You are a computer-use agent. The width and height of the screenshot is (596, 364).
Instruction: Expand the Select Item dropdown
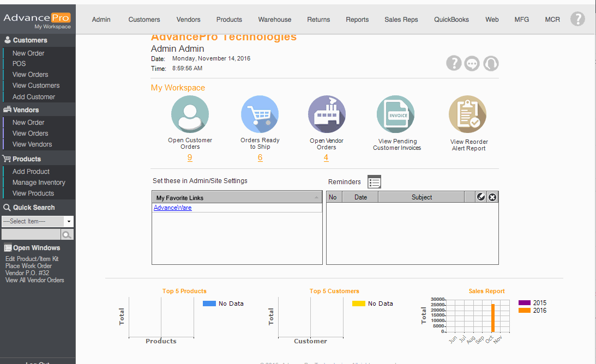point(69,222)
